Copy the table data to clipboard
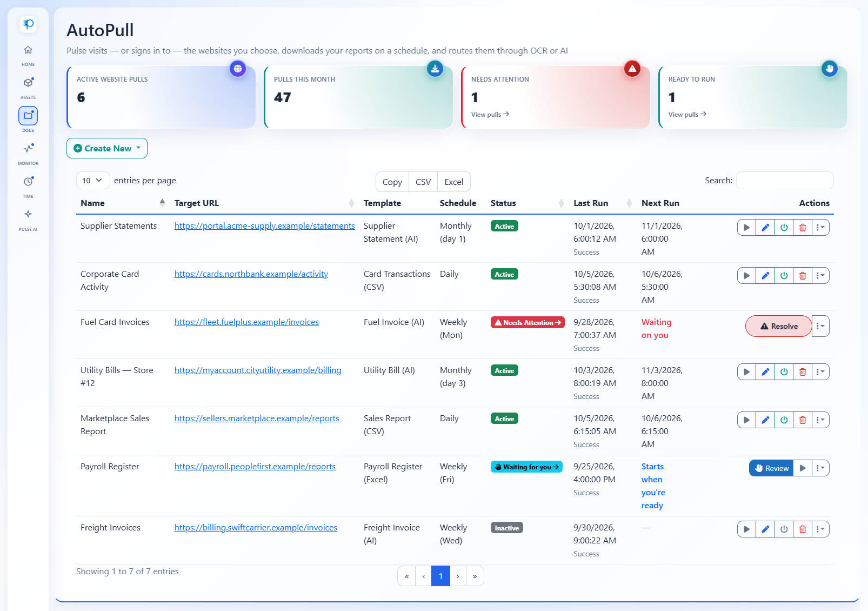Image resolution: width=868 pixels, height=611 pixels. pyautogui.click(x=392, y=182)
